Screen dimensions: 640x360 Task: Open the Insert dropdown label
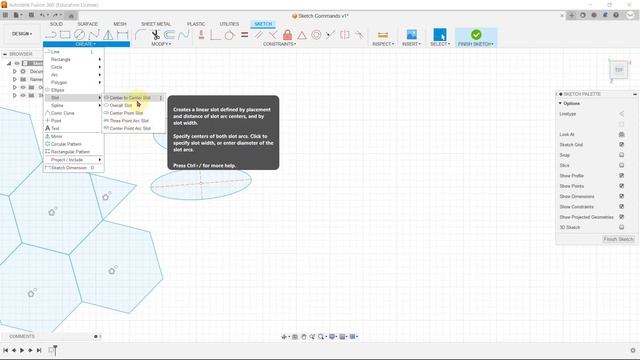coord(411,44)
